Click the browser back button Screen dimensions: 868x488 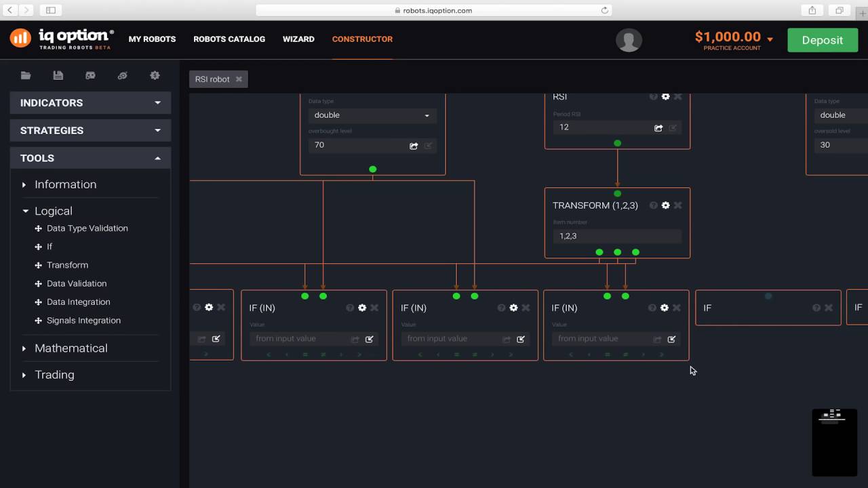11,10
